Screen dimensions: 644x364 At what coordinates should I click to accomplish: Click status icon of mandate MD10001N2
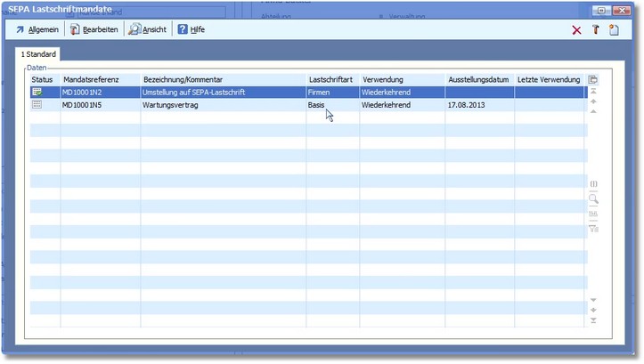click(x=37, y=92)
